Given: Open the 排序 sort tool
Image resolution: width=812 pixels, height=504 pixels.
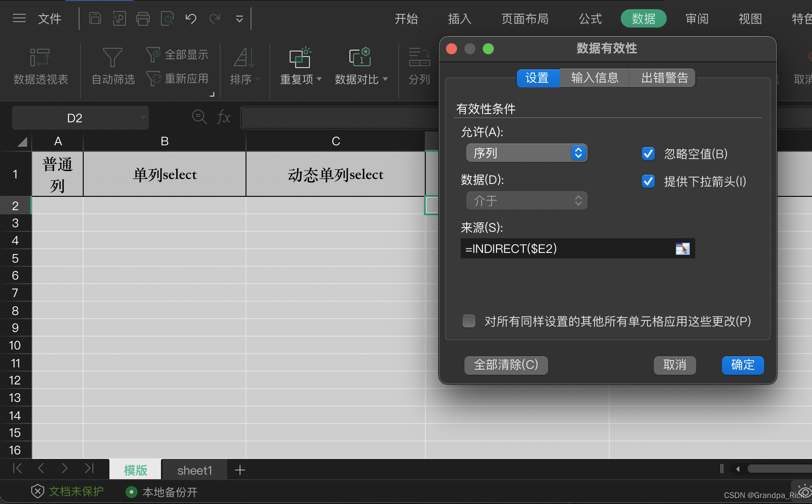Looking at the screenshot, I should coord(242,67).
